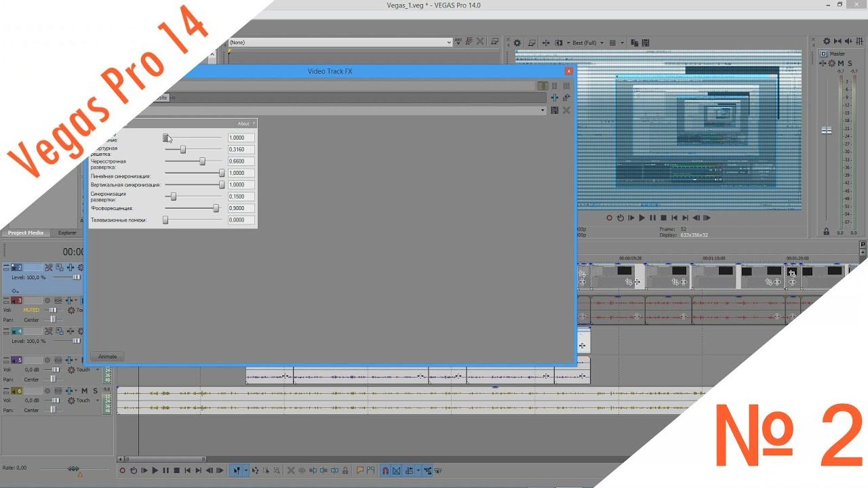868x488 pixels.
Task: Arm track 6 for record
Action: [x=47, y=391]
